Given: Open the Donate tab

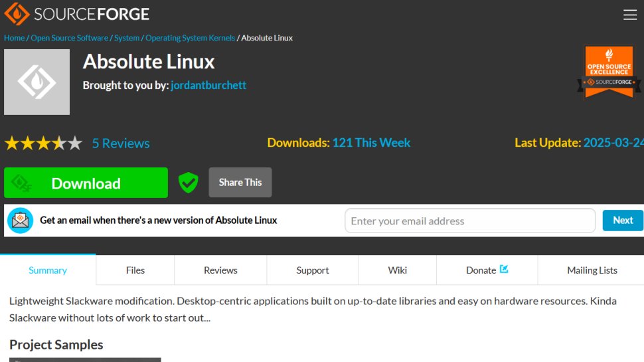Looking at the screenshot, I should (487, 270).
